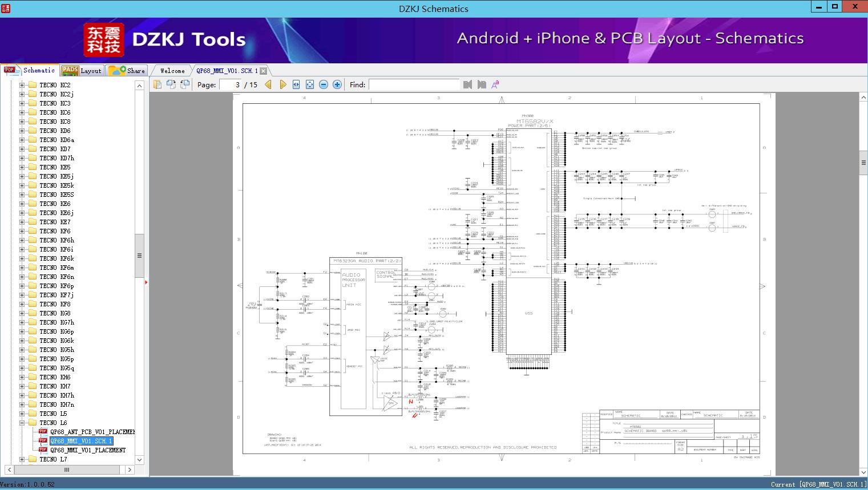Viewport: 868px width, 490px height.
Task: Zoom in with the plus icon
Action: point(337,84)
